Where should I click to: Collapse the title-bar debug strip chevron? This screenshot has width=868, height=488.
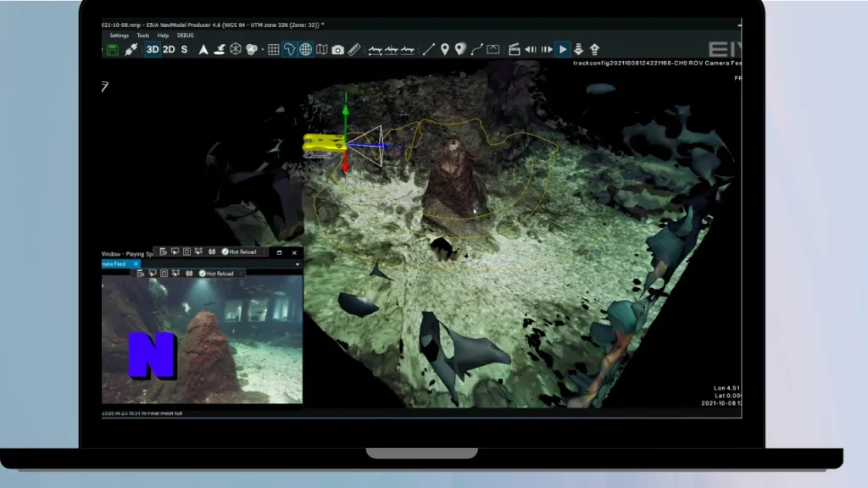pos(264,252)
